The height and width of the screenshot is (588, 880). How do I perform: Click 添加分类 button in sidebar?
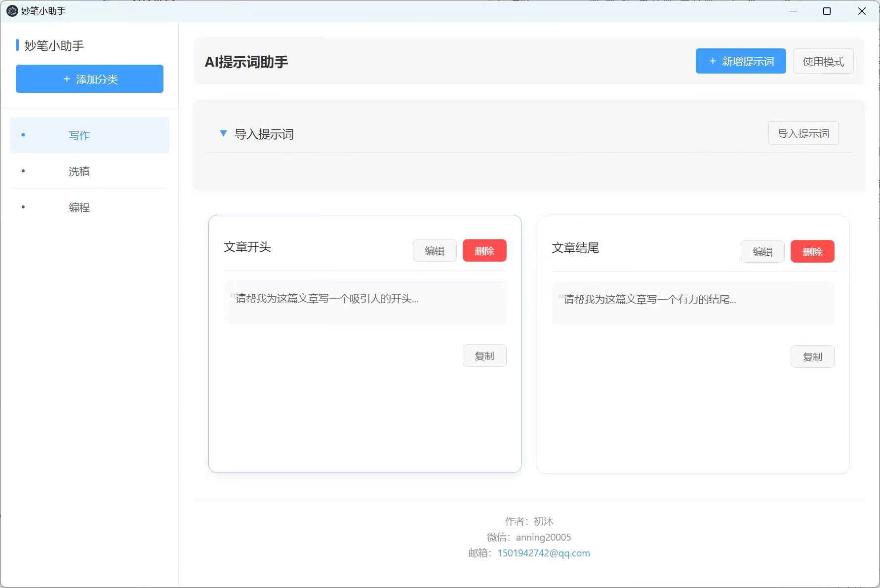(89, 78)
